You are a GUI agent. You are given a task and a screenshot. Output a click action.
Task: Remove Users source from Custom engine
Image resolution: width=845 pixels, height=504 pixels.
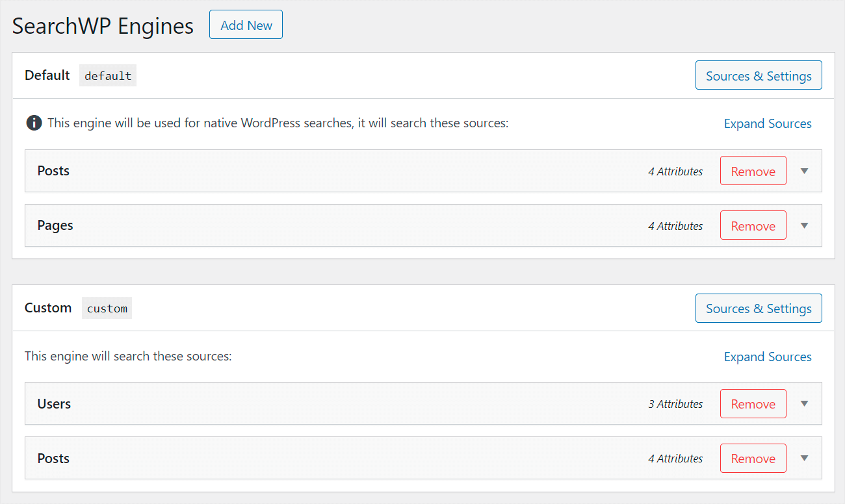click(x=753, y=403)
